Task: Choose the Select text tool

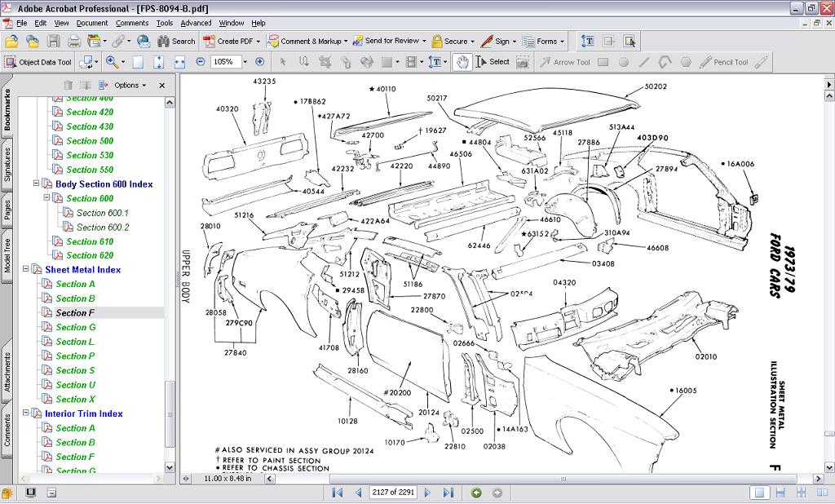Action: [493, 62]
